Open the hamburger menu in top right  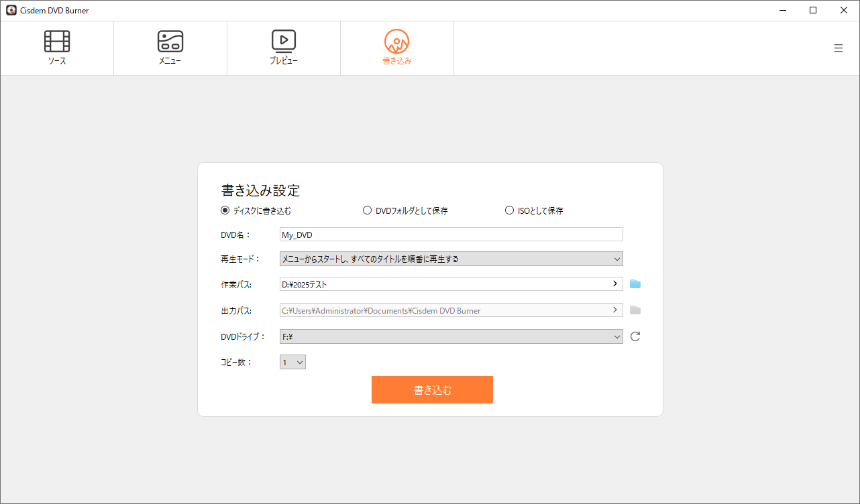pos(838,48)
